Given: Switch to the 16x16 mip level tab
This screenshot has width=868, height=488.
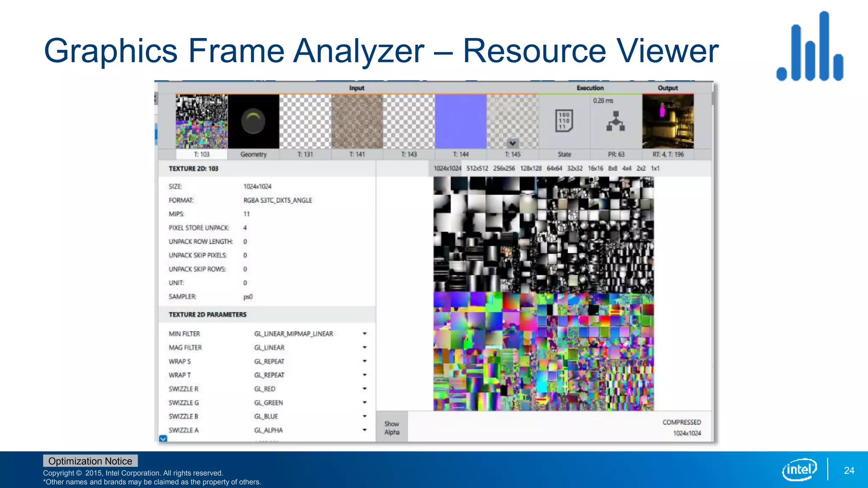Looking at the screenshot, I should click(595, 169).
